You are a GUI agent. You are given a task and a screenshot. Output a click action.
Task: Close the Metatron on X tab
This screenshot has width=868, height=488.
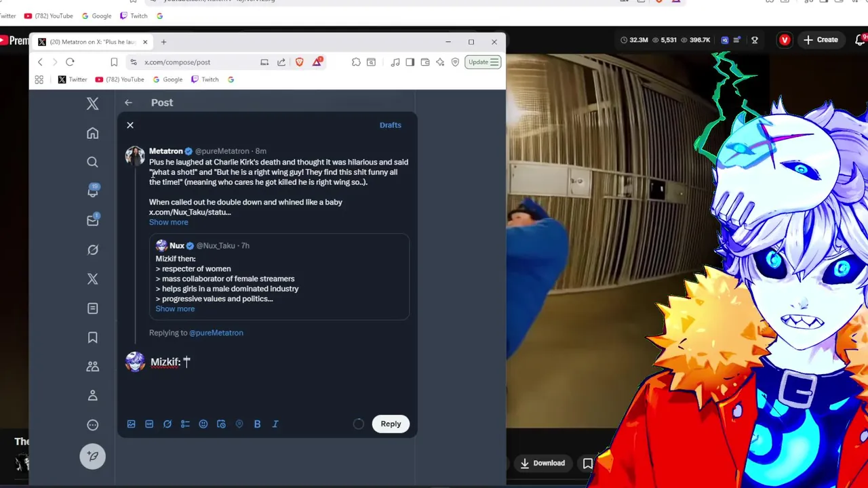coord(144,42)
